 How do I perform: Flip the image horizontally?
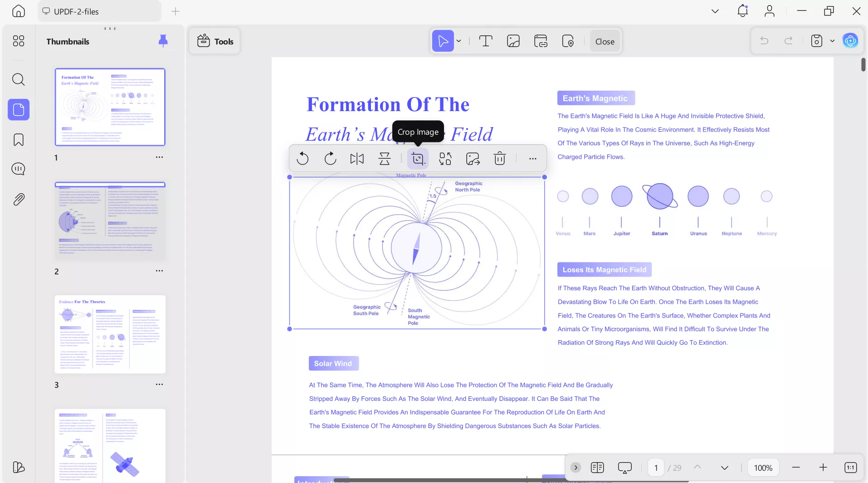[357, 159]
